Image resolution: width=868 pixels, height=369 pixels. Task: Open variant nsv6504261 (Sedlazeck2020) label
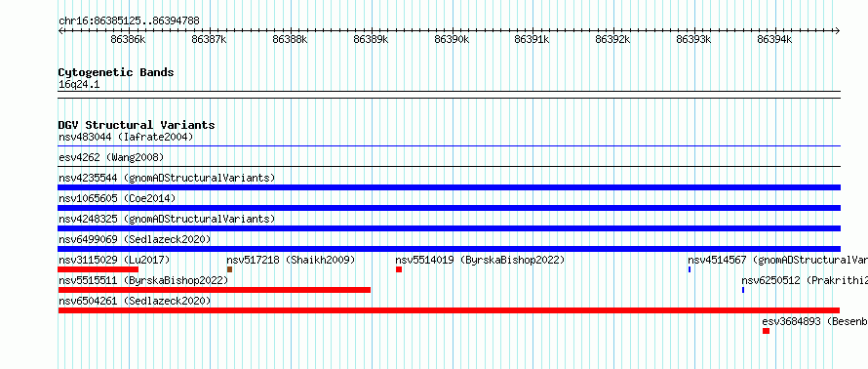pos(135,301)
